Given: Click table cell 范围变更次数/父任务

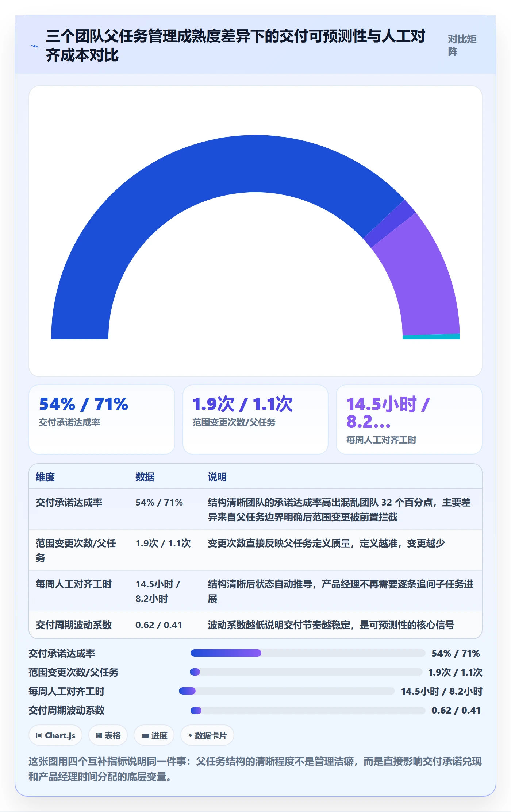Looking at the screenshot, I should (x=76, y=550).
